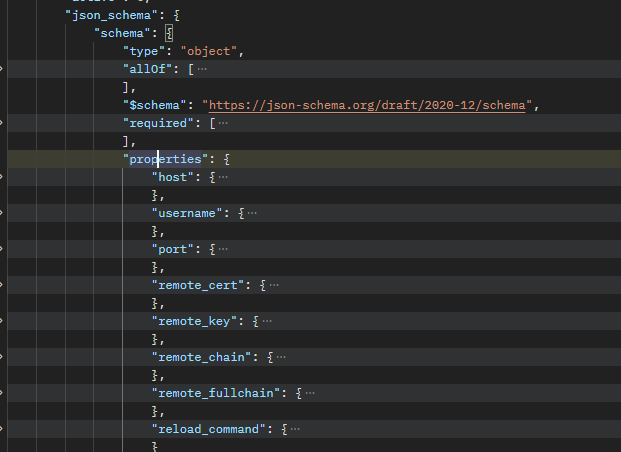This screenshot has width=621, height=452.
Task: Click the "remote_chain" property key
Action: tap(202, 357)
